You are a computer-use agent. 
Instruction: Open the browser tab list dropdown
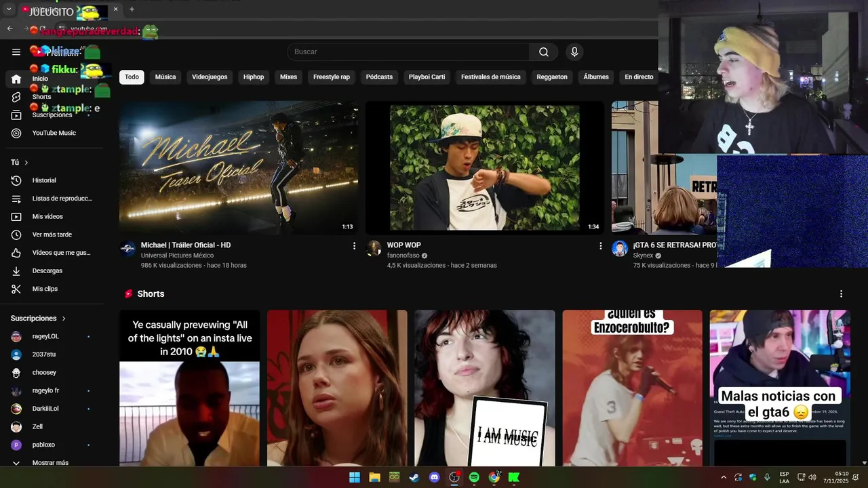[9, 9]
